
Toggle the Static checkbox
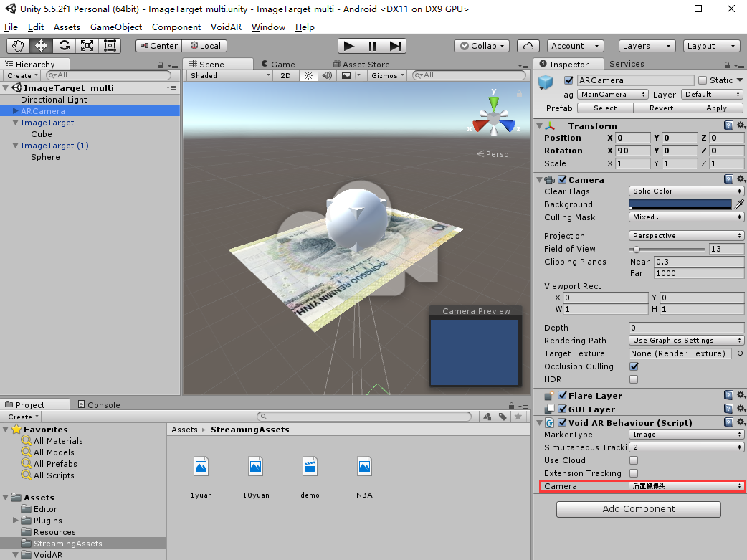click(703, 80)
